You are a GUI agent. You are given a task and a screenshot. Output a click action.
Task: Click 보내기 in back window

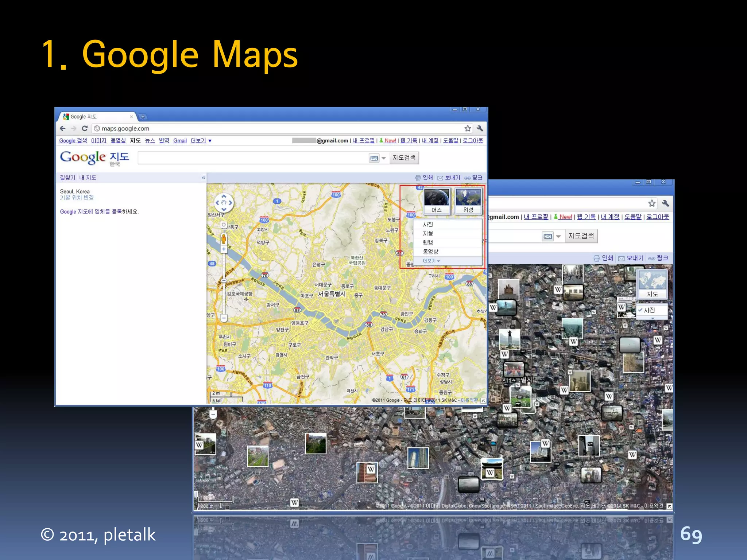pos(631,258)
